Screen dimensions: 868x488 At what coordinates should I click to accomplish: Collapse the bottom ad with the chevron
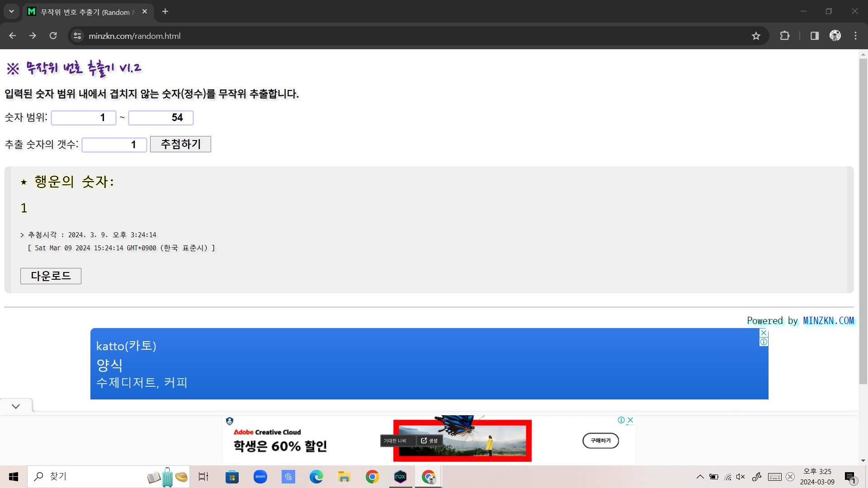click(16, 406)
